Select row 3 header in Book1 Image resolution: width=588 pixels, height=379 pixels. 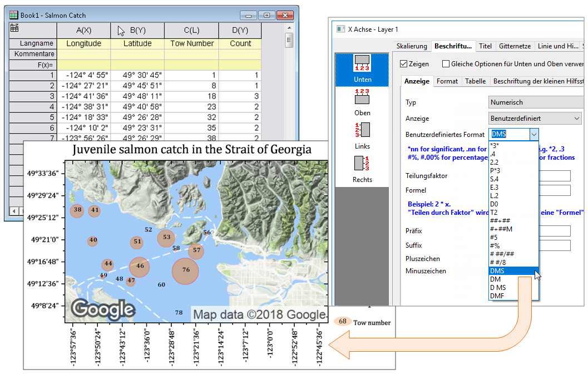[33, 96]
